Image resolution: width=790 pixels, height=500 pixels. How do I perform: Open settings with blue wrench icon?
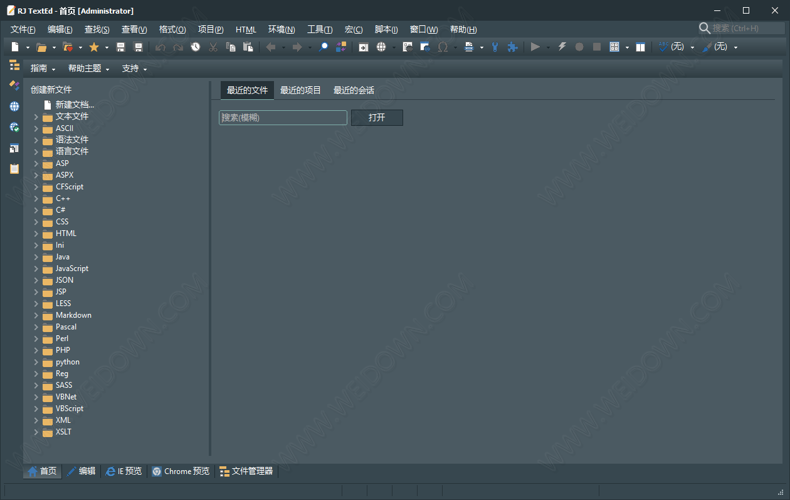495,47
